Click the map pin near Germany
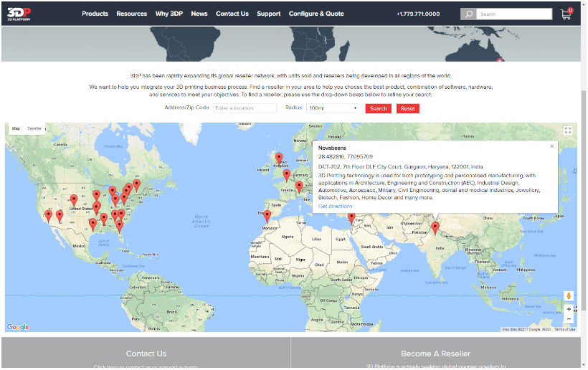 point(287,176)
